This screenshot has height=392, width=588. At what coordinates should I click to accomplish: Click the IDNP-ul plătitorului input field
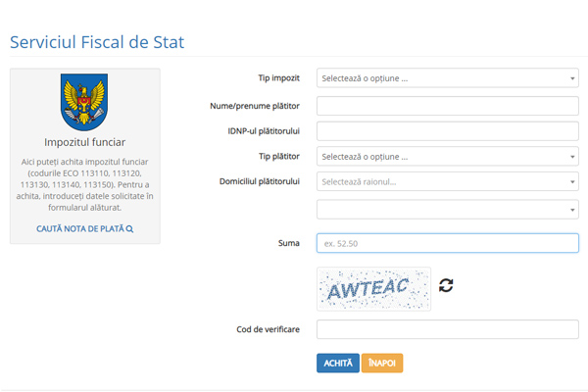point(448,131)
